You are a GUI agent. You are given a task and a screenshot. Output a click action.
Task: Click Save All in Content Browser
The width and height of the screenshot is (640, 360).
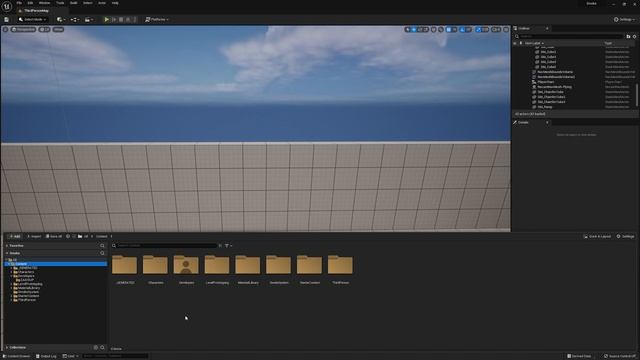pos(54,236)
